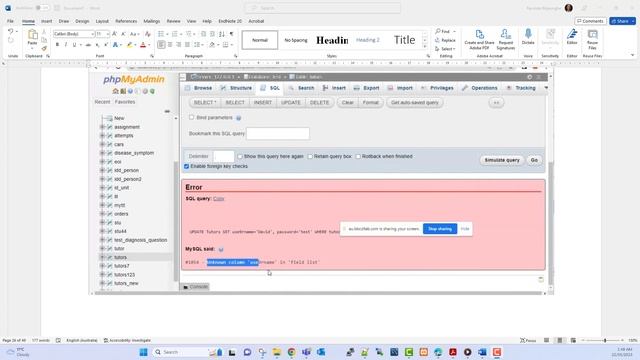The height and width of the screenshot is (360, 640).
Task: Click the Go button
Action: 534,160
